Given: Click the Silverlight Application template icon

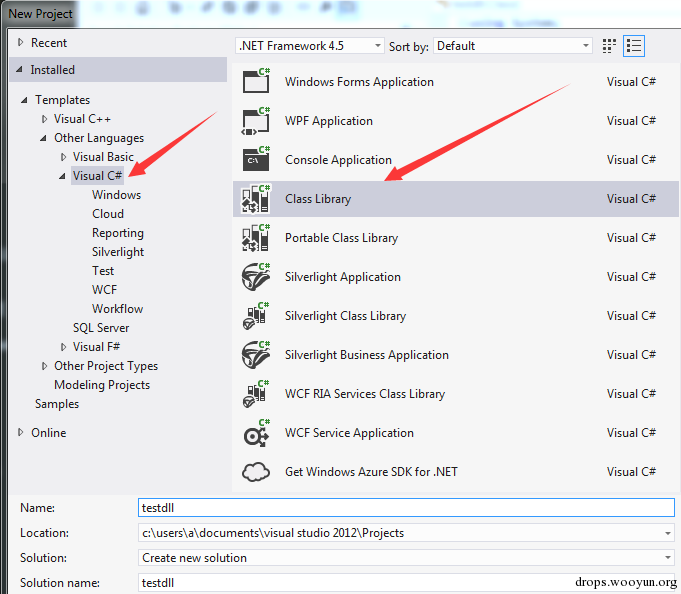Looking at the screenshot, I should click(x=256, y=277).
